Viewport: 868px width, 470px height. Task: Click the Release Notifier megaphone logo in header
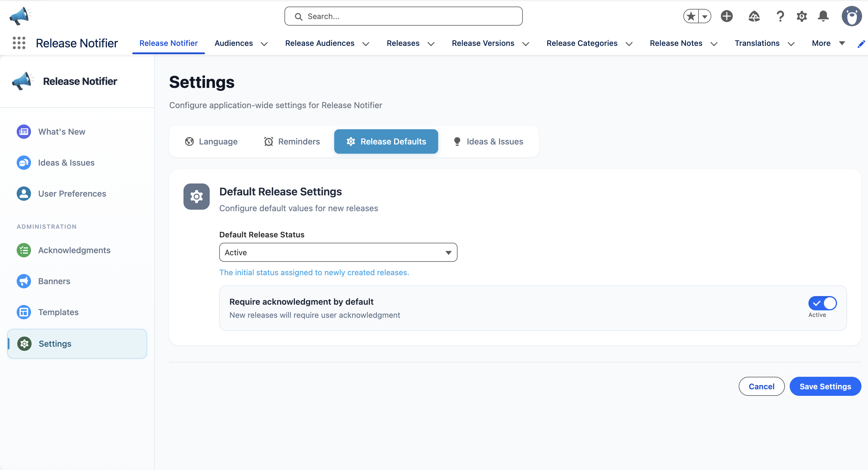(x=20, y=15)
